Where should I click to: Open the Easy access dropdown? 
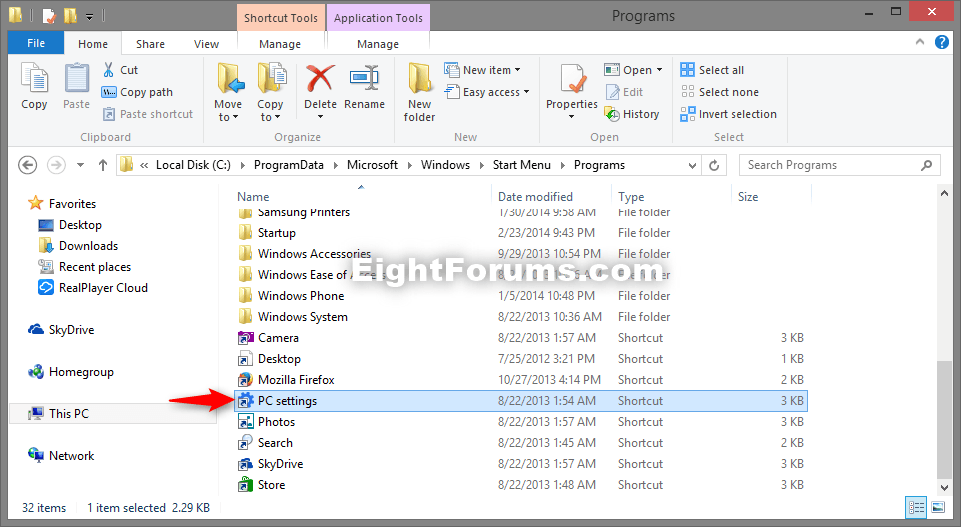pyautogui.click(x=526, y=92)
